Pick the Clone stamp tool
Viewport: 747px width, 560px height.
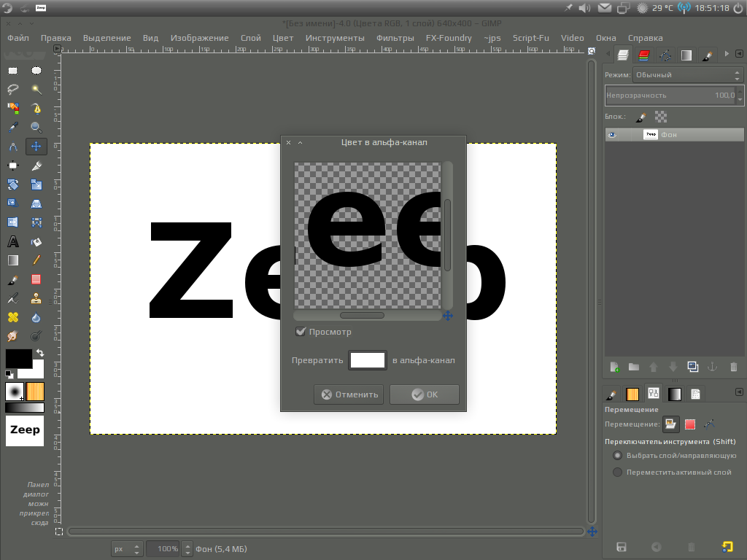pyautogui.click(x=36, y=298)
